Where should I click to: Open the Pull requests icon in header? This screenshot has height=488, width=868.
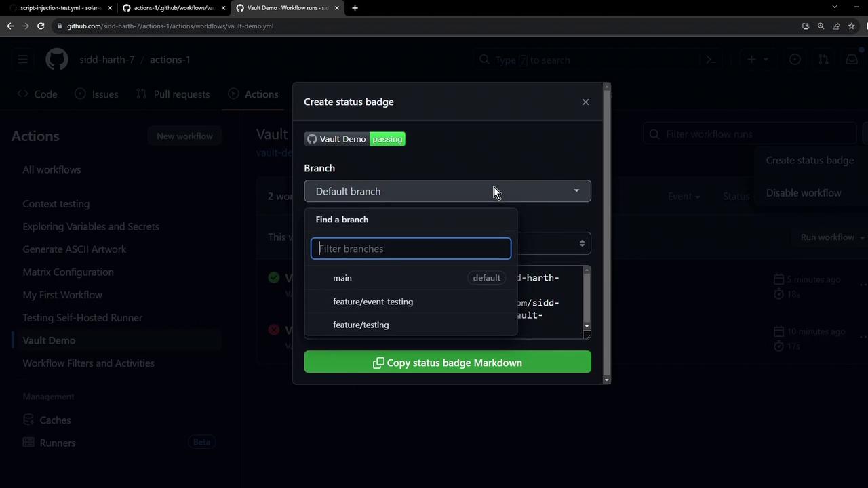point(823,60)
